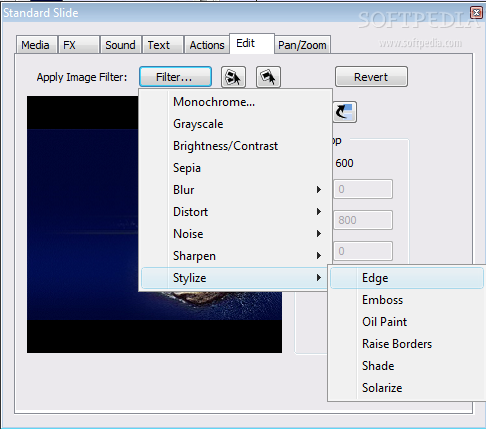The height and width of the screenshot is (429, 486).
Task: Click the image preview thumbnail
Action: point(154,224)
